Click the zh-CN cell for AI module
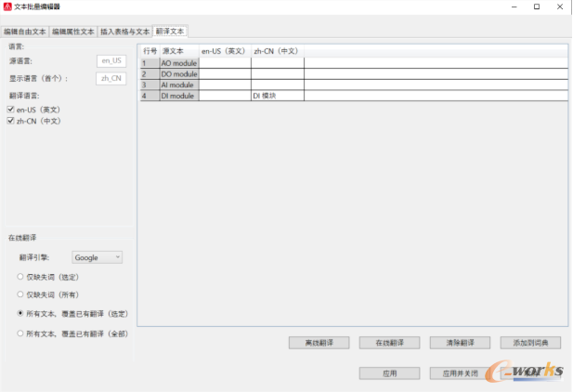 pos(278,85)
